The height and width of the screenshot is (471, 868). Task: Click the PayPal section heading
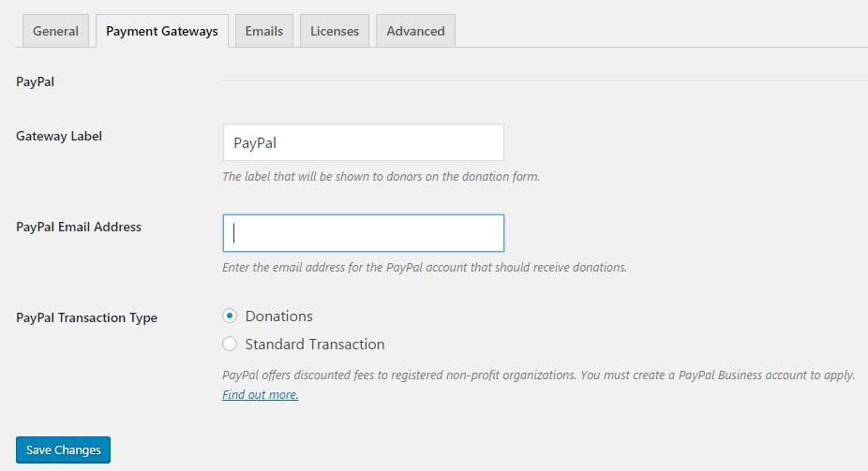(x=36, y=81)
